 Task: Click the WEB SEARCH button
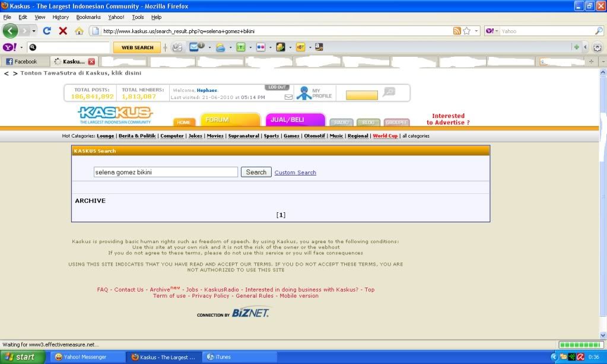click(137, 47)
